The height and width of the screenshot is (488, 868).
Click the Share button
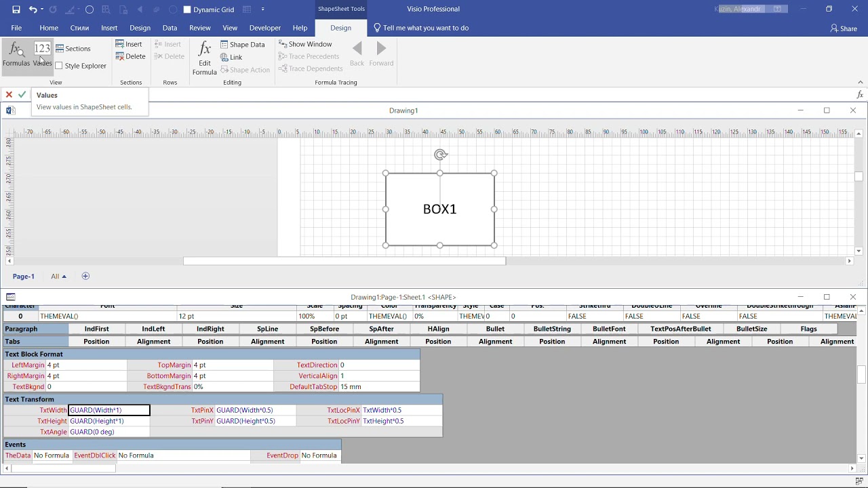click(844, 28)
